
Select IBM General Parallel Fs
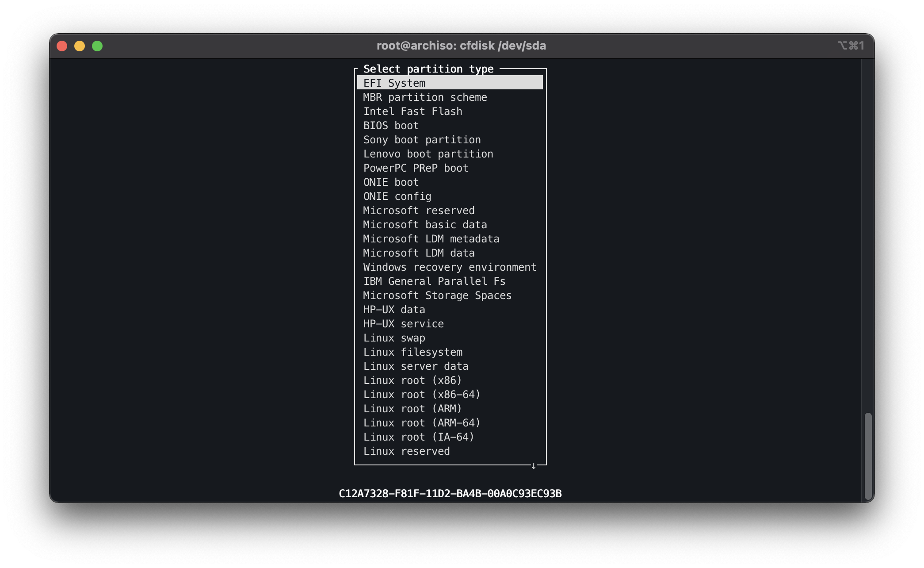(x=450, y=281)
